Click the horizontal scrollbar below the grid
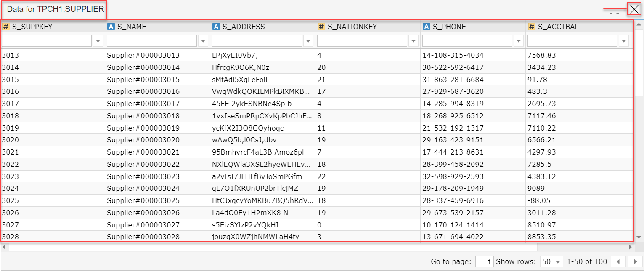This screenshot has width=644, height=272. tap(294, 248)
